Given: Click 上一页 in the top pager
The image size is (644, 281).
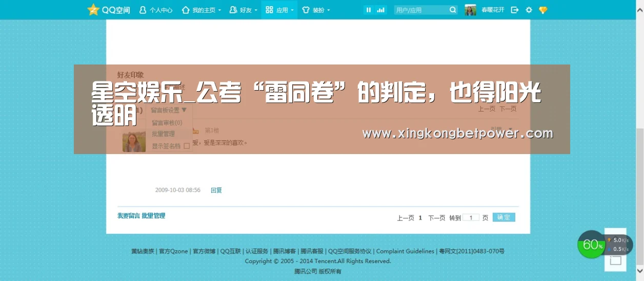Looking at the screenshot, I should click(x=487, y=109).
